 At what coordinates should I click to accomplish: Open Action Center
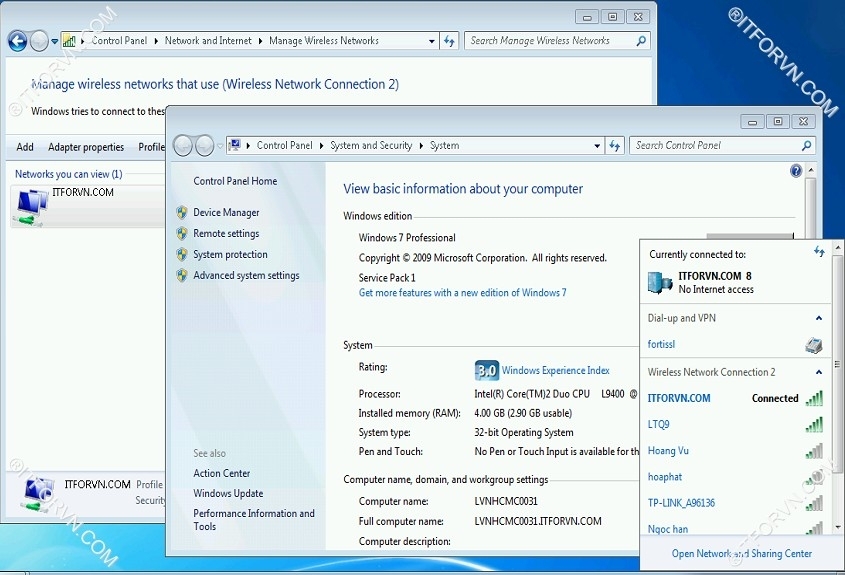point(221,473)
